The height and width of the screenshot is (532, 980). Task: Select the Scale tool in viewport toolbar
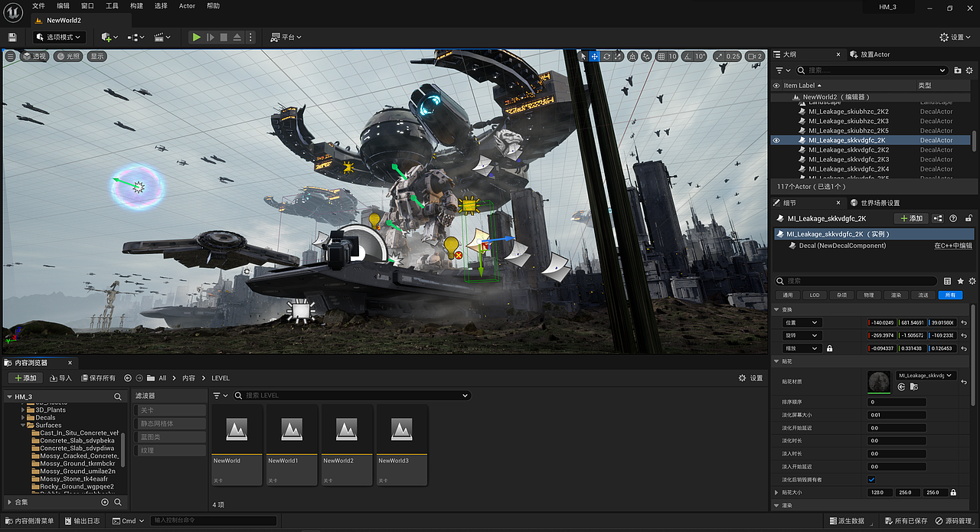(x=618, y=56)
